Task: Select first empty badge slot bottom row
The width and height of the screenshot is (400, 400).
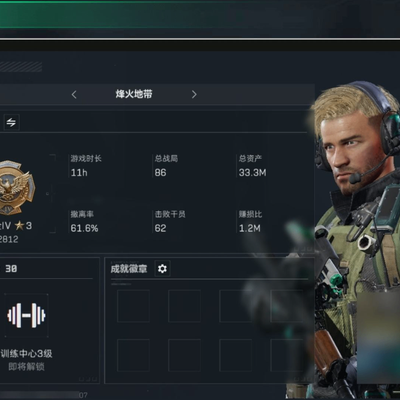Action: click(133, 355)
